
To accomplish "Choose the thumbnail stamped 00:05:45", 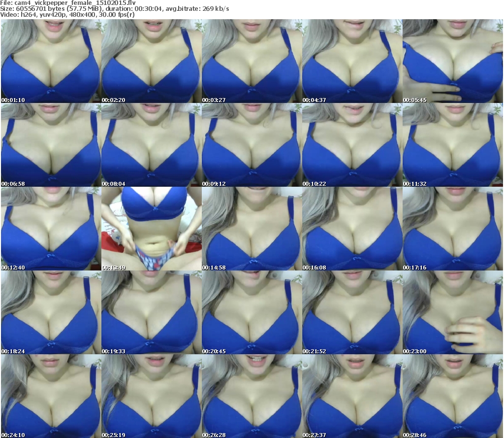I will tap(453, 61).
